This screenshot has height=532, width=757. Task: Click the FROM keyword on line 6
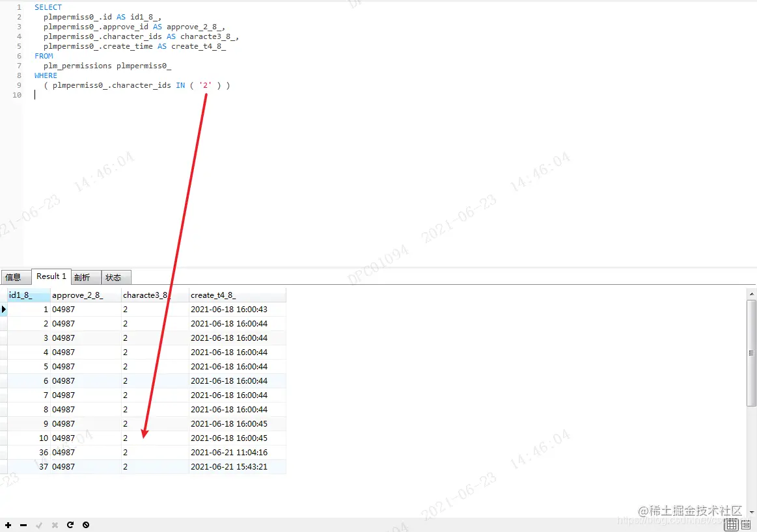(x=44, y=56)
